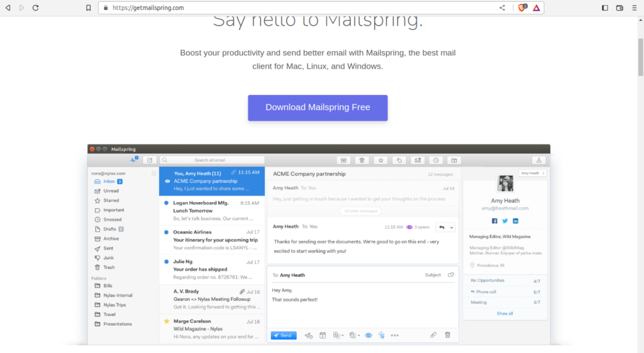Click Download Mailspring Free button

click(x=318, y=108)
